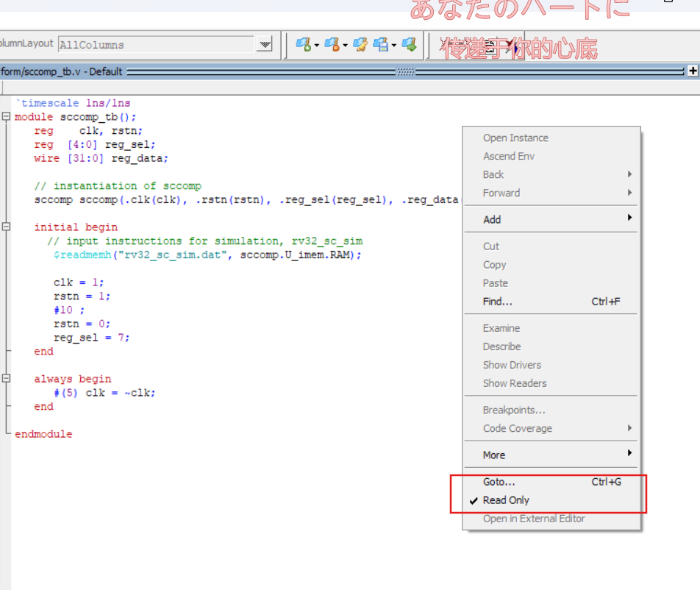Image resolution: width=700 pixels, height=590 pixels.
Task: Click the last toolbar icon with green arrow
Action: [x=409, y=45]
